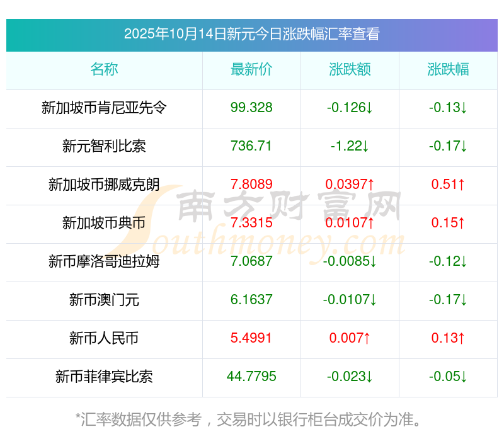Click the price 7.0687

pos(251,261)
